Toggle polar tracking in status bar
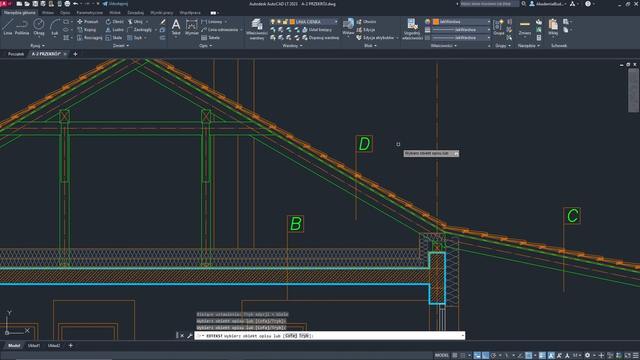This screenshot has height=360, width=640. tap(494, 356)
